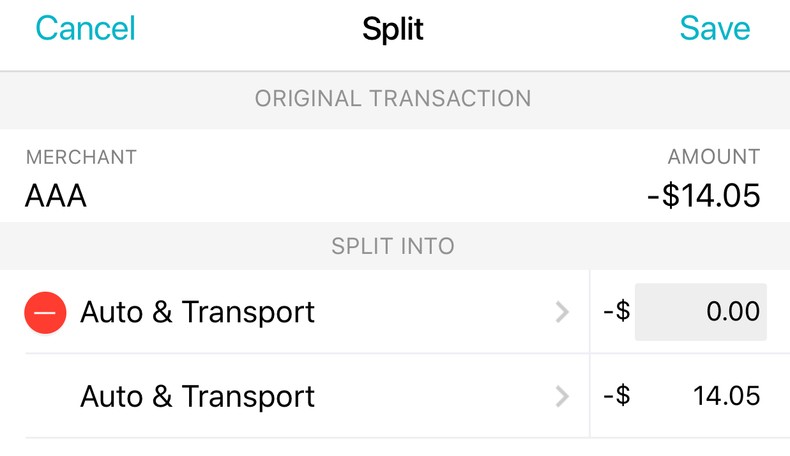Tap the AAA merchant name
The height and width of the screenshot is (456, 790).
[56, 195]
